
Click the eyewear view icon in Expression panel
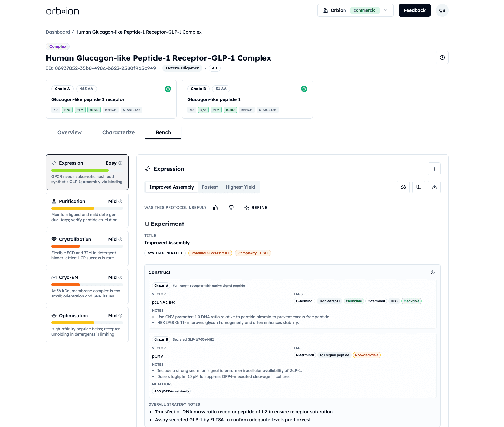pos(403,187)
